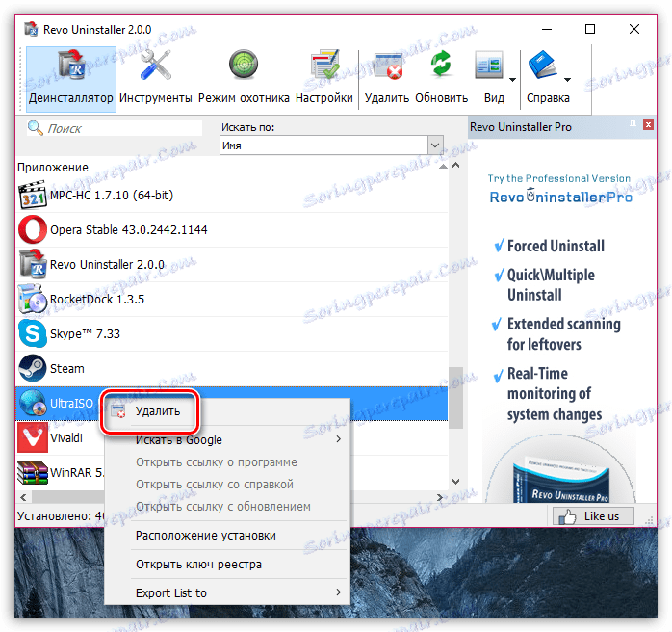
Task: Select Skype 7.33 row
Action: click(x=232, y=334)
